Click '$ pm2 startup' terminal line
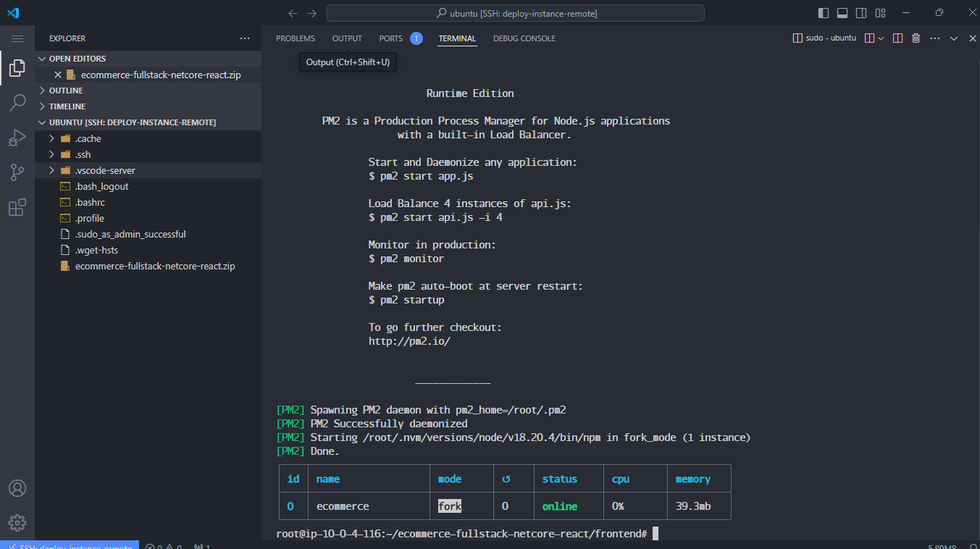The height and width of the screenshot is (549, 980). [x=406, y=300]
